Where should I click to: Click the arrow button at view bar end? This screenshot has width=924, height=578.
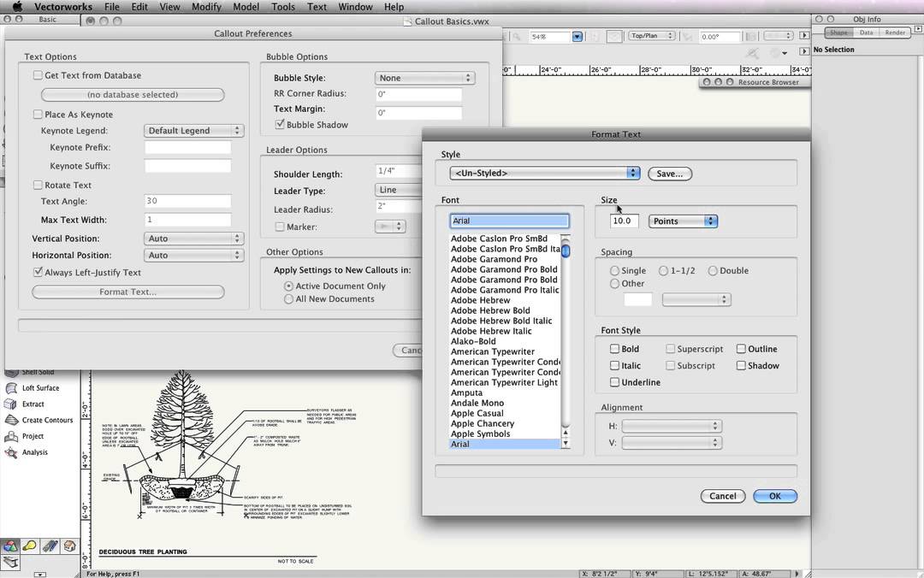pyautogui.click(x=804, y=36)
